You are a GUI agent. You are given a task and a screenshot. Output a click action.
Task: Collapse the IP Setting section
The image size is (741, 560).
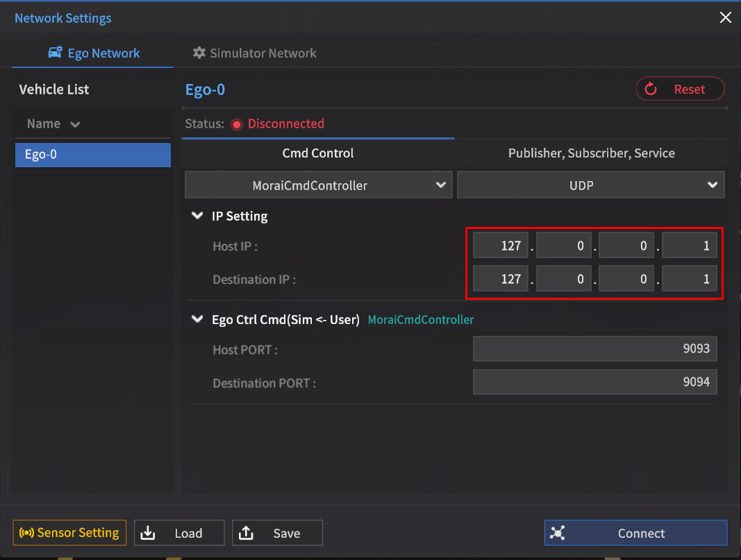point(197,216)
